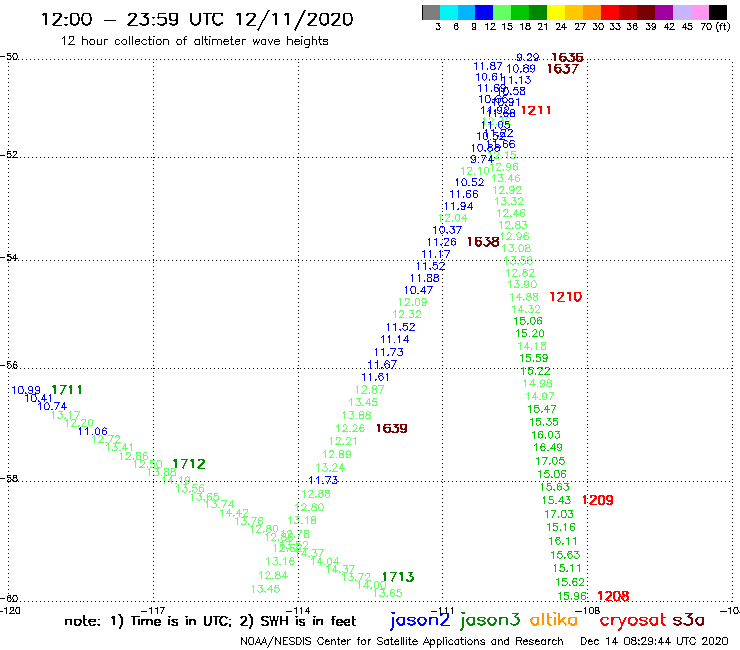
Task: Select the light green legend swatch
Action: point(502,12)
